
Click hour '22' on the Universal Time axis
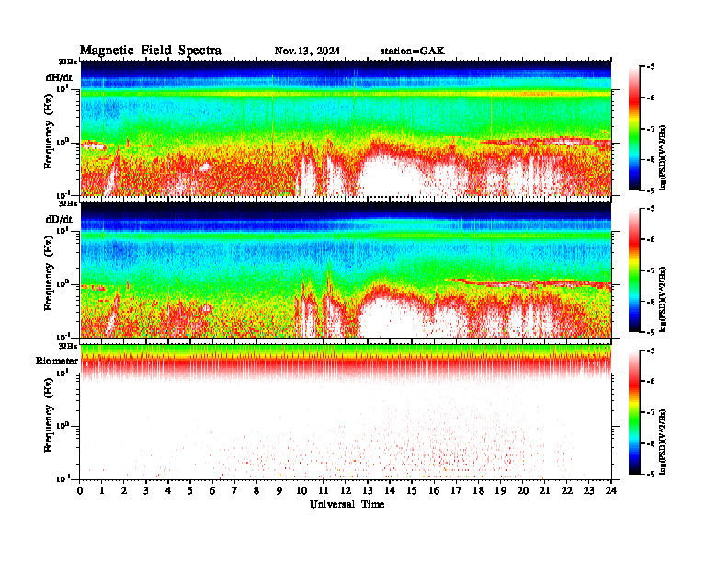click(x=566, y=491)
